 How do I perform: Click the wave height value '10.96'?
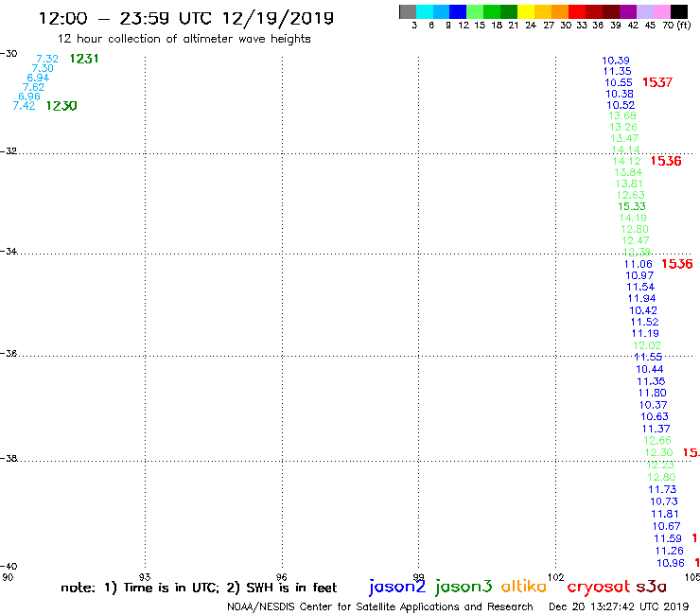click(671, 563)
